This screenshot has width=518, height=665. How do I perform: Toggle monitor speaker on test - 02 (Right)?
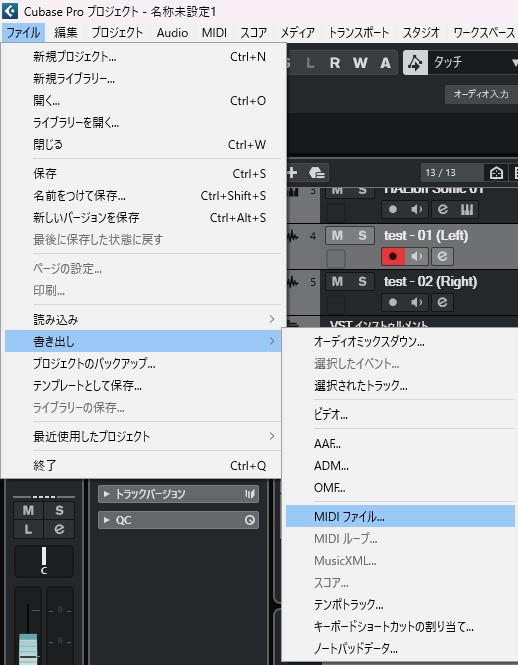(417, 302)
